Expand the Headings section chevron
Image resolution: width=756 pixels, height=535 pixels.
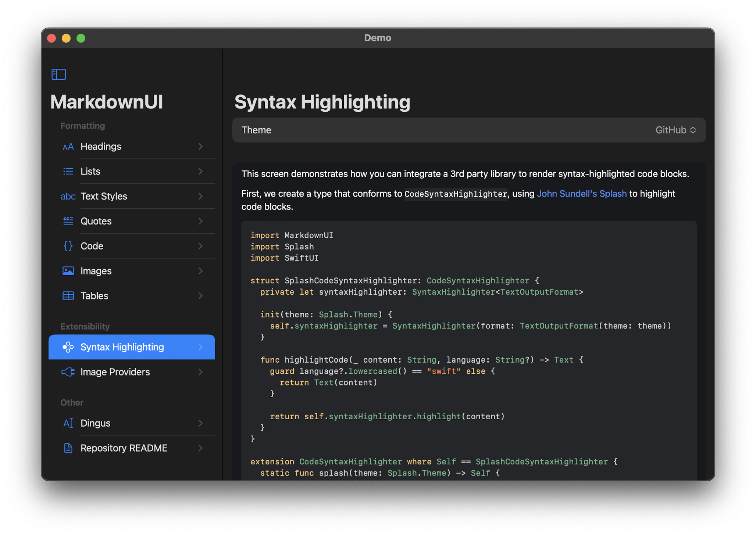[200, 146]
